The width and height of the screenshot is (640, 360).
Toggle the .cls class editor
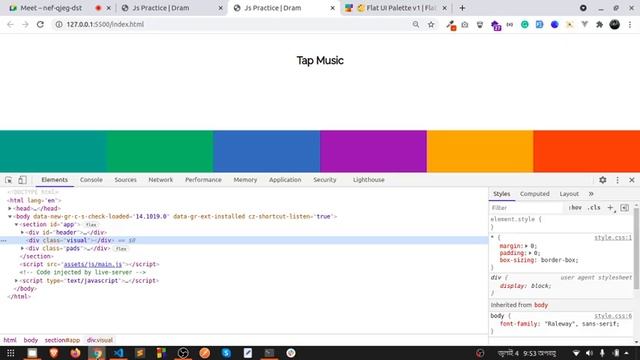(594, 208)
